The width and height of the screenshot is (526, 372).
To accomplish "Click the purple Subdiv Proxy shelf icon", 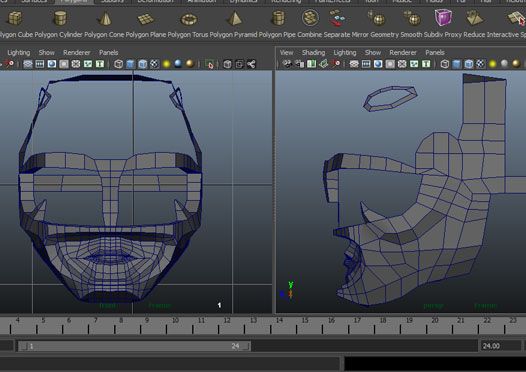I will pos(443,17).
